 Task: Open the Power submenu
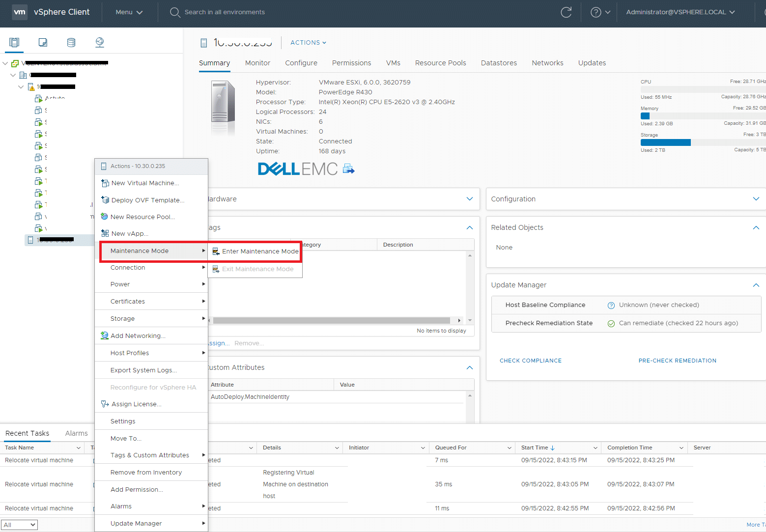151,284
